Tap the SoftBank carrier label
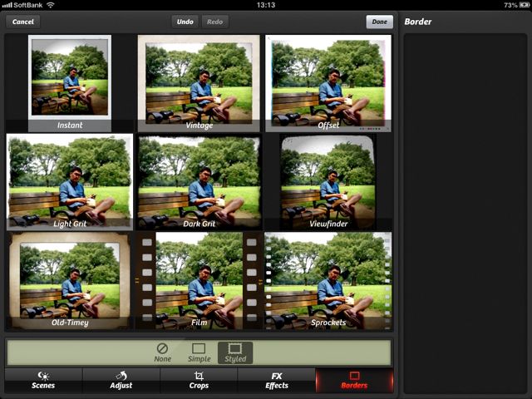 click(x=28, y=5)
